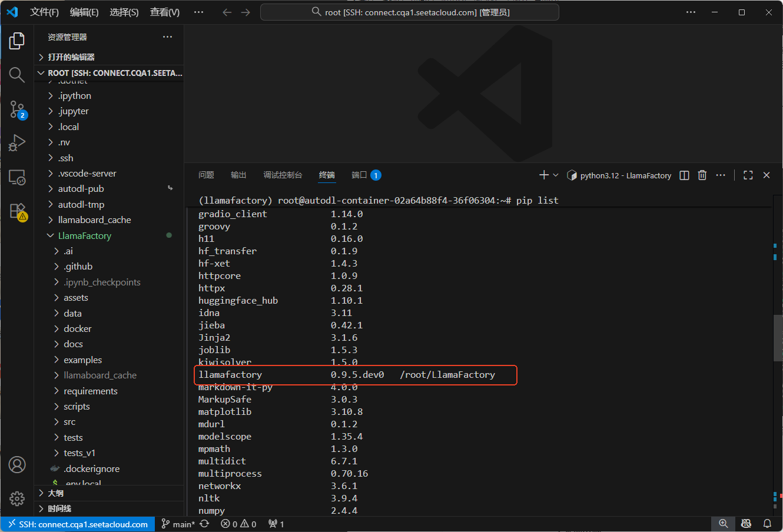Switch to the 调试控制台 tab
This screenshot has width=783, height=532.
click(x=283, y=175)
